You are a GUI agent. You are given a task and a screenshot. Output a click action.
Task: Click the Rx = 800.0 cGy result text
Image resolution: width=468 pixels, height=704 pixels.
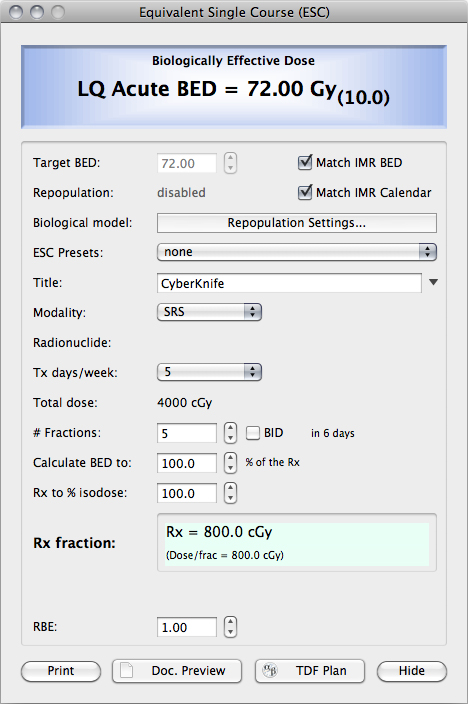[219, 532]
